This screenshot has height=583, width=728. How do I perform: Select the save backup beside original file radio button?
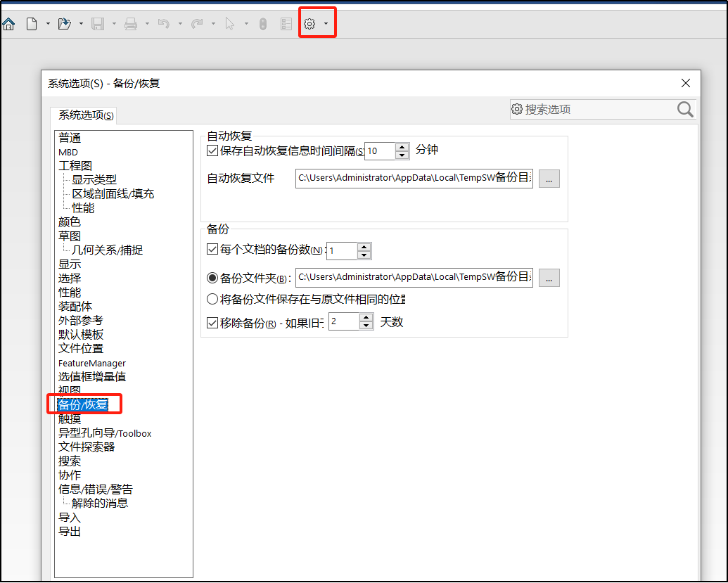pos(212,299)
